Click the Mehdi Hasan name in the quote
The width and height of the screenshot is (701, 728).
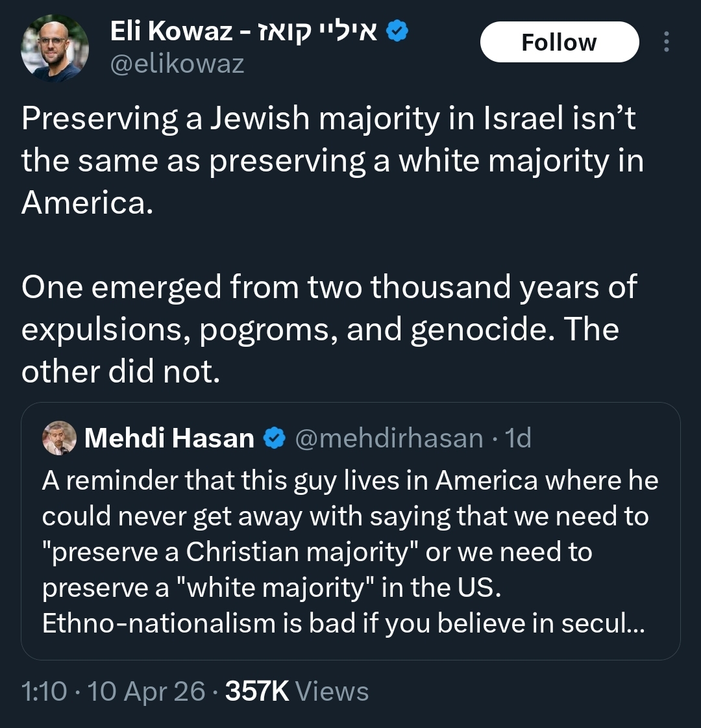click(x=169, y=438)
